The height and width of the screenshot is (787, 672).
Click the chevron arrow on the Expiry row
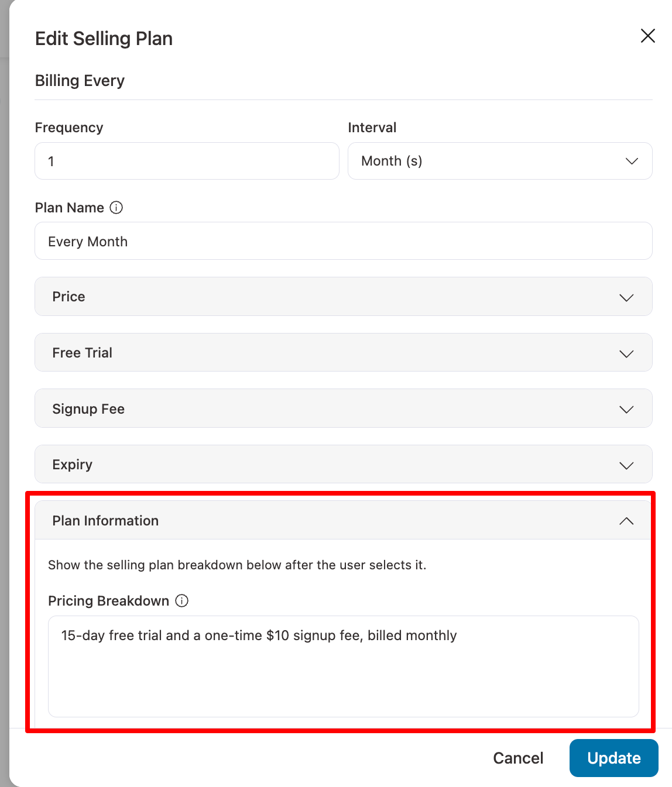626,465
